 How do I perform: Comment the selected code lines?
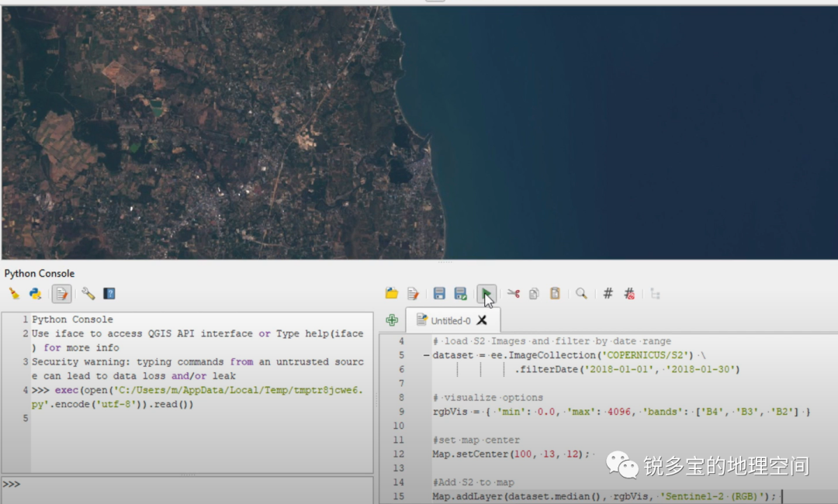(x=608, y=293)
